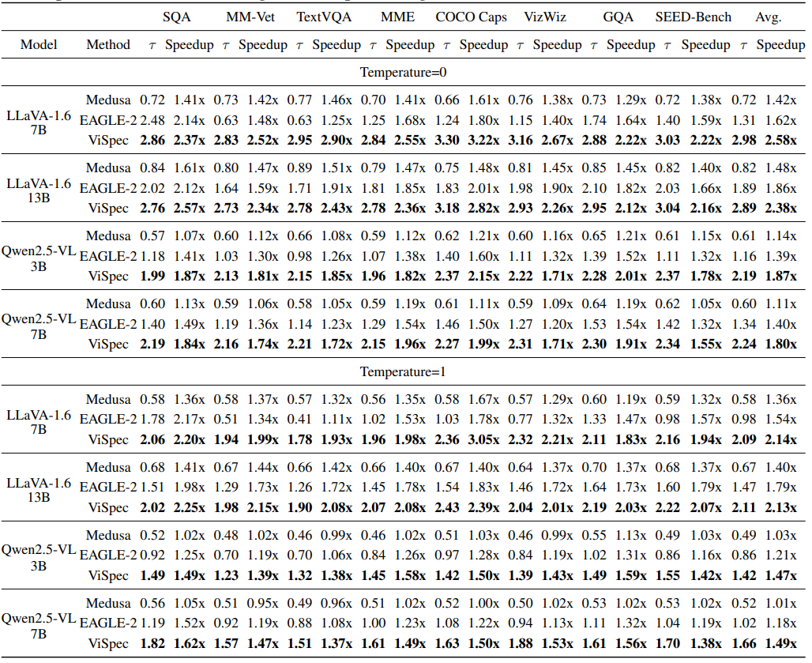This screenshot has height=663, width=812.
Task: Select Qwen2.5-VL 3B label under Temperature=1
Action: pyautogui.click(x=39, y=556)
